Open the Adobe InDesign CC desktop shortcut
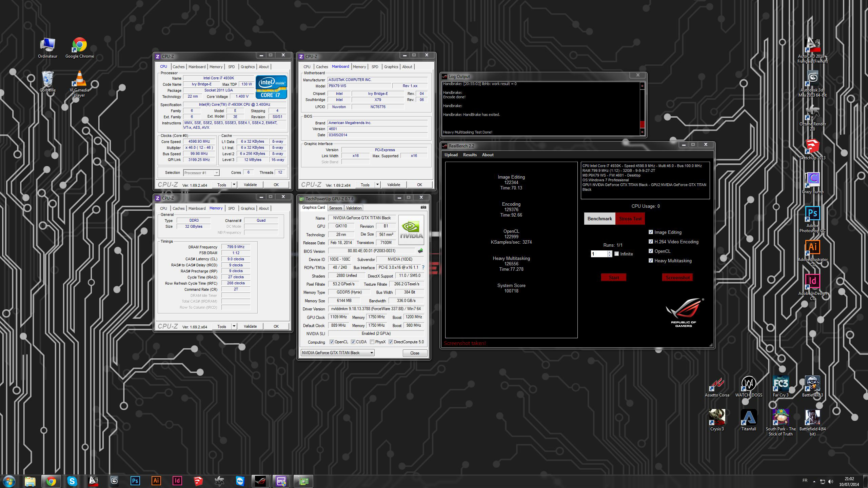The height and width of the screenshot is (488, 868). click(812, 287)
